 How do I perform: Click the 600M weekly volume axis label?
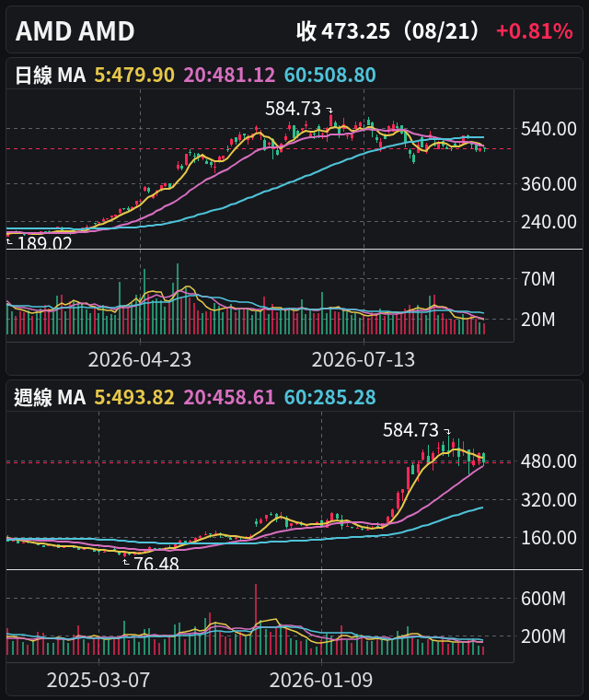tap(543, 599)
